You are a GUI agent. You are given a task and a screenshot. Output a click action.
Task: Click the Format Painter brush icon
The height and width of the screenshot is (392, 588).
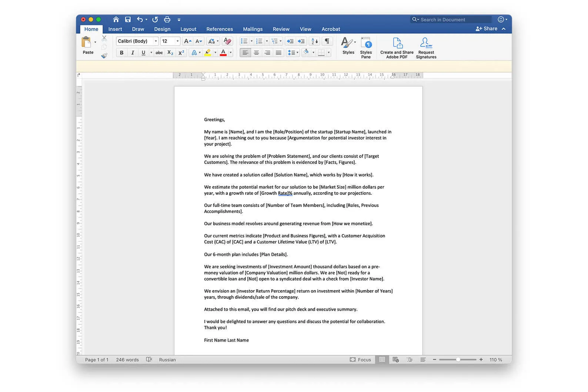click(x=104, y=55)
